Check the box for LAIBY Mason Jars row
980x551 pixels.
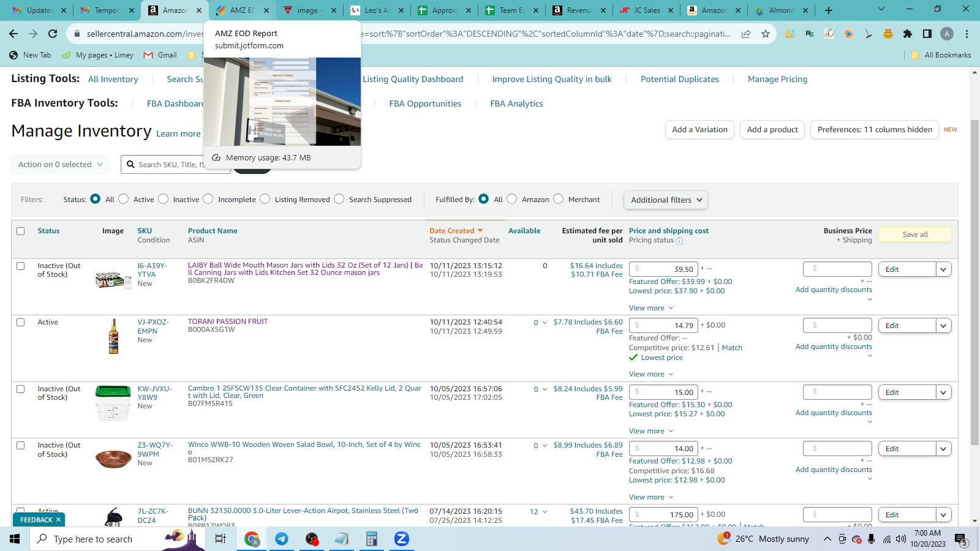pyautogui.click(x=21, y=266)
